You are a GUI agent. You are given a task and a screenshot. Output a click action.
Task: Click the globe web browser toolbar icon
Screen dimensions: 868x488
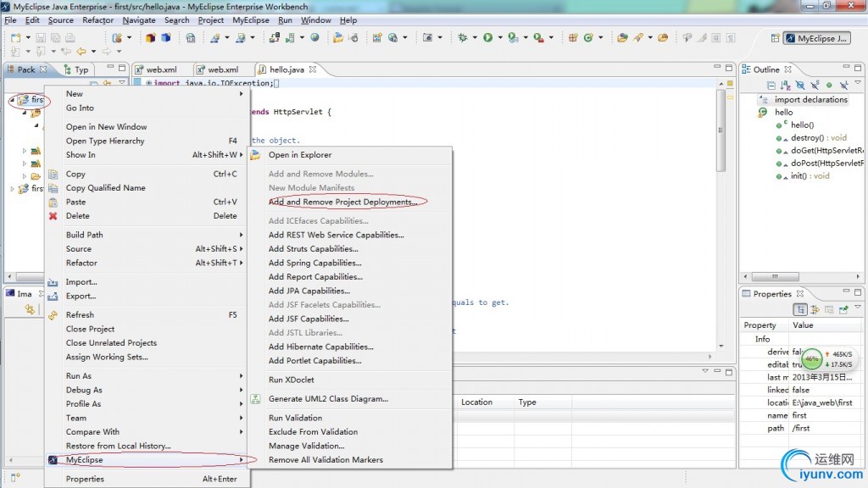[x=315, y=37]
